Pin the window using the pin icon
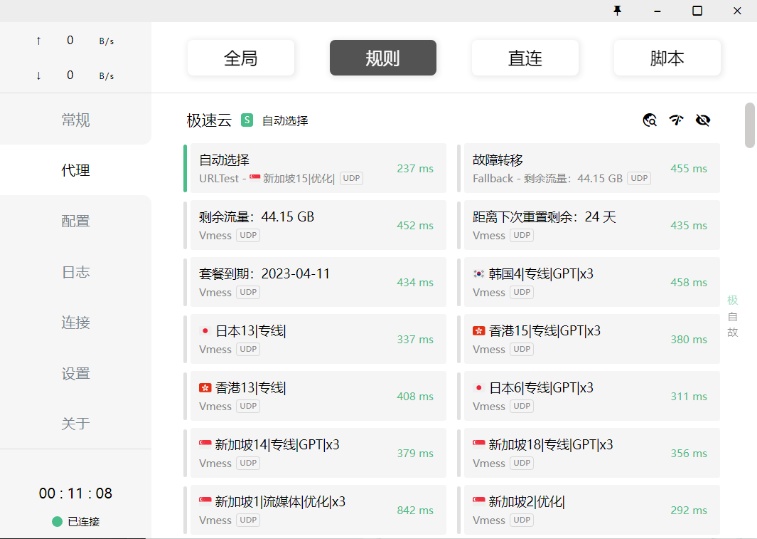Screen dimensions: 757x539 [617, 10]
